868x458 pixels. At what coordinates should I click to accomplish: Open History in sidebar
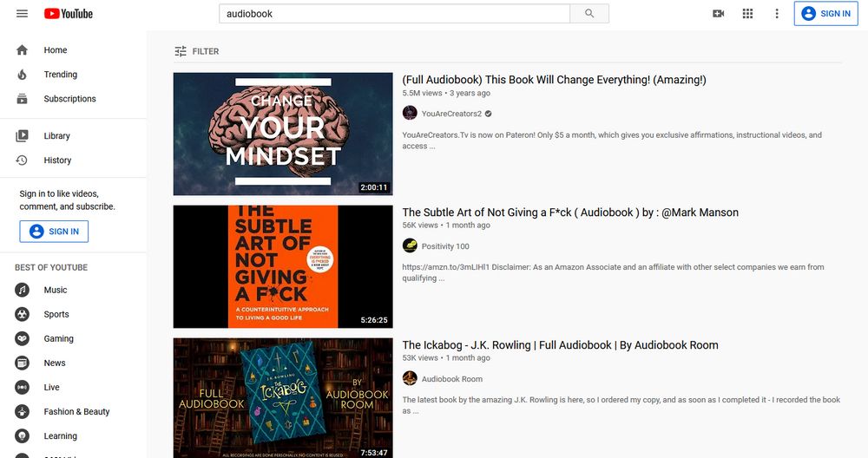click(57, 160)
